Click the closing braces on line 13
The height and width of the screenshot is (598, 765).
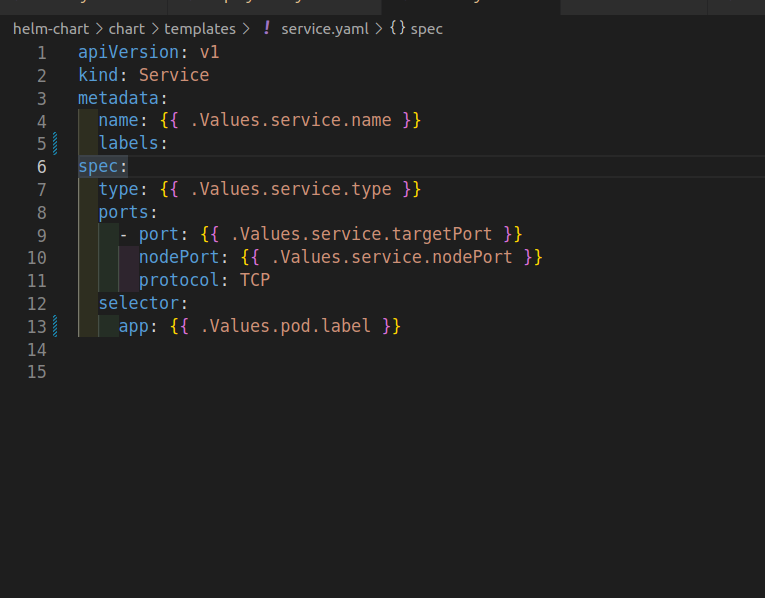(391, 326)
